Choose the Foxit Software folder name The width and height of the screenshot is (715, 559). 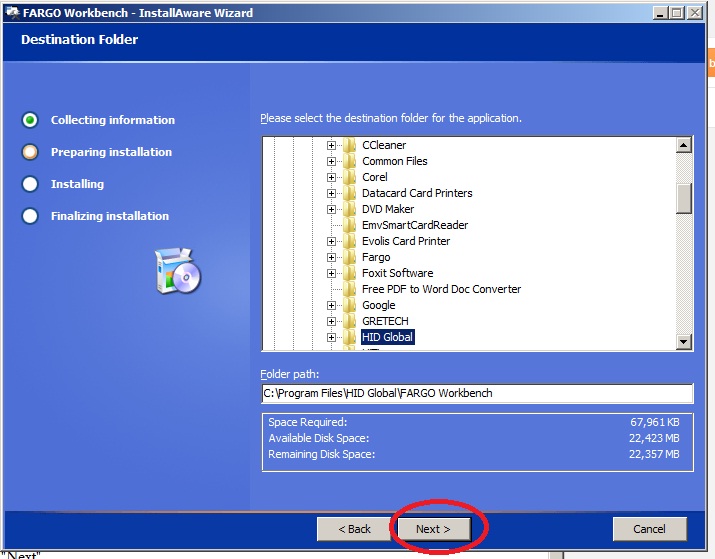pyautogui.click(x=398, y=273)
